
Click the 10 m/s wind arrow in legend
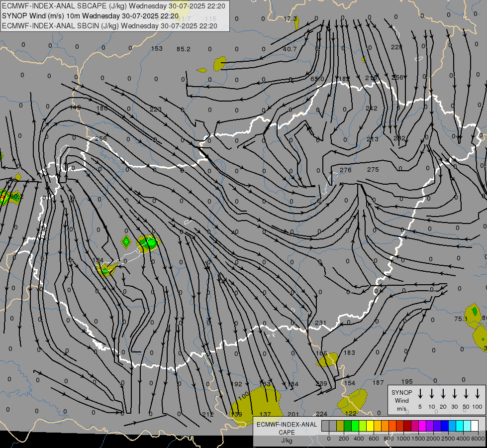(x=432, y=394)
